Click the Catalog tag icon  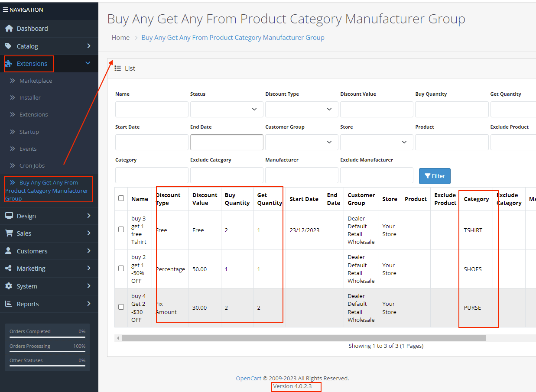(x=8, y=46)
